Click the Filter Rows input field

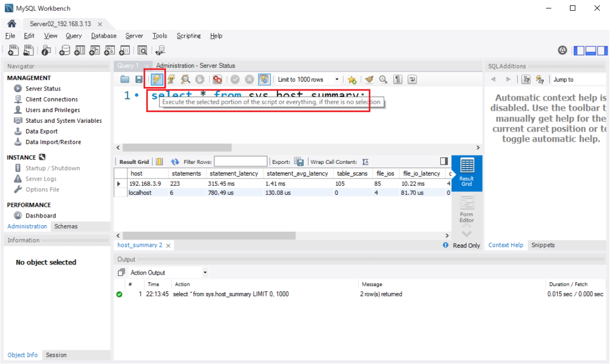[x=241, y=161]
